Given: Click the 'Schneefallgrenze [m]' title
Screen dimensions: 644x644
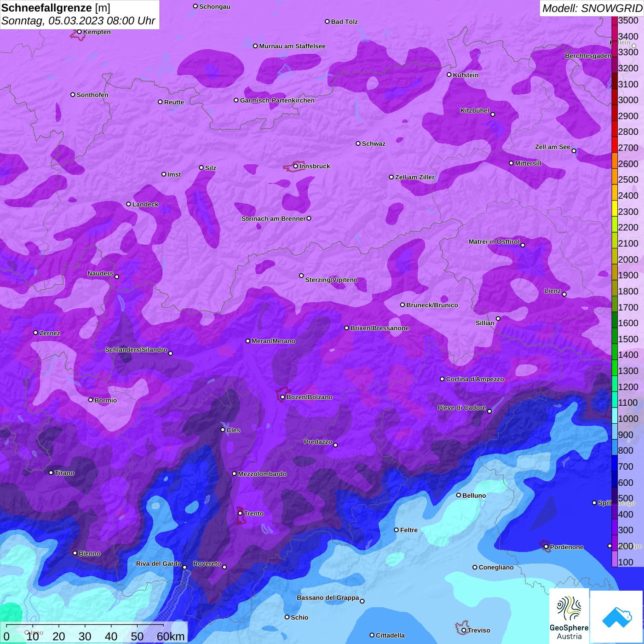Looking at the screenshot, I should (x=56, y=8).
